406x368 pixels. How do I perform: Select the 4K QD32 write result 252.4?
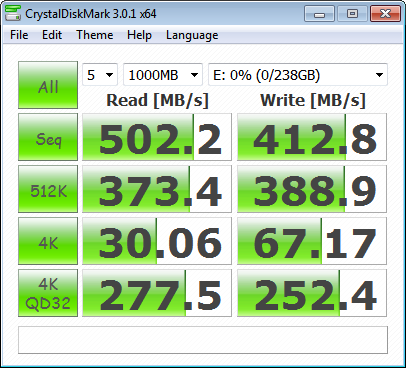(312, 293)
